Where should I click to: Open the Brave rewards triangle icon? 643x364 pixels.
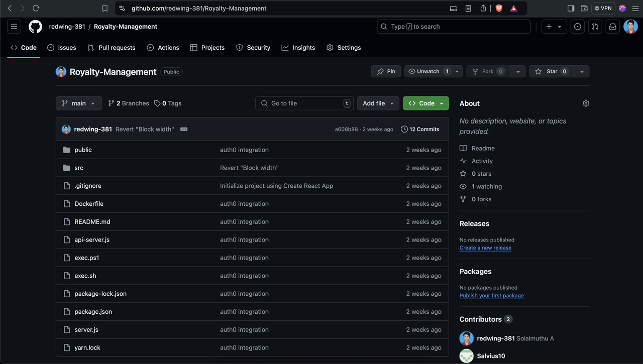513,8
